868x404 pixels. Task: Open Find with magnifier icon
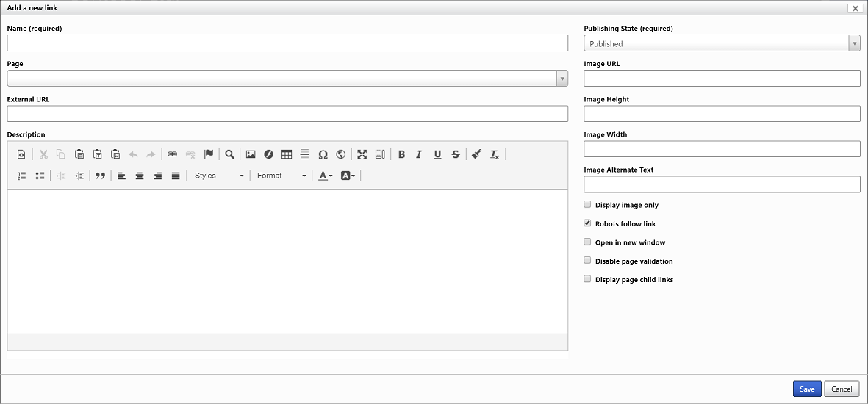(230, 154)
